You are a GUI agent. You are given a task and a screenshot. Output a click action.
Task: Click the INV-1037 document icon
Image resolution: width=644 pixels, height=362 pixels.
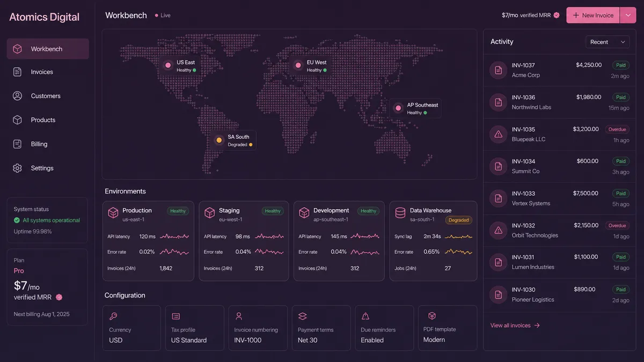(x=499, y=70)
